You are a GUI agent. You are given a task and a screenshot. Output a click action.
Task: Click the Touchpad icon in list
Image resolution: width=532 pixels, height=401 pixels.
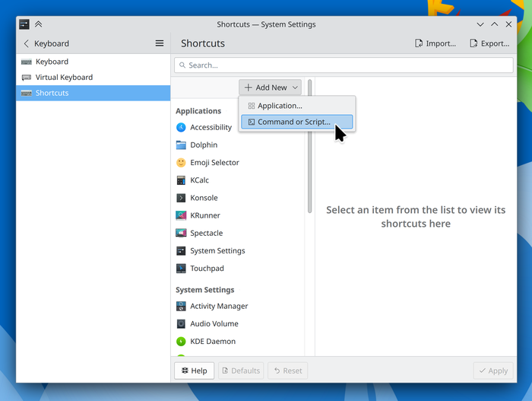181,269
